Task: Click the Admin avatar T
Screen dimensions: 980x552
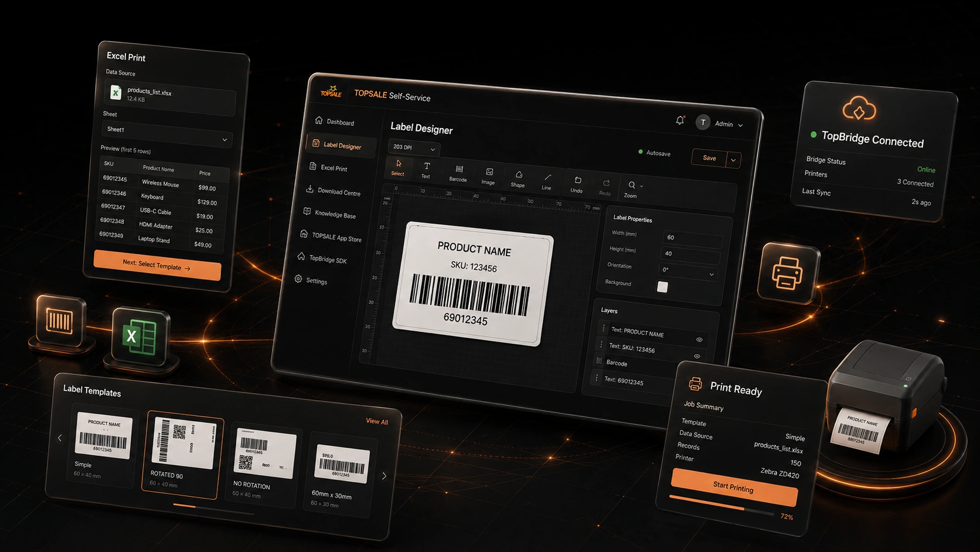Action: (x=703, y=122)
